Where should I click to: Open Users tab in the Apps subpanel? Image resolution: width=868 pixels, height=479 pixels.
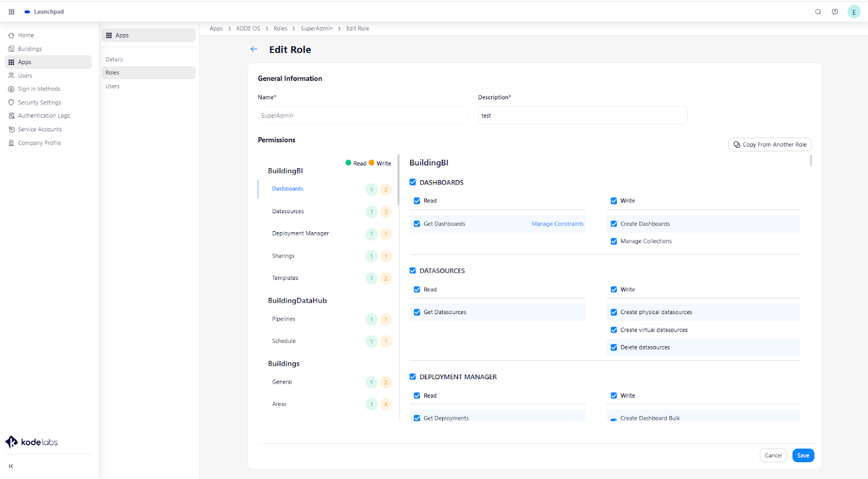click(113, 86)
